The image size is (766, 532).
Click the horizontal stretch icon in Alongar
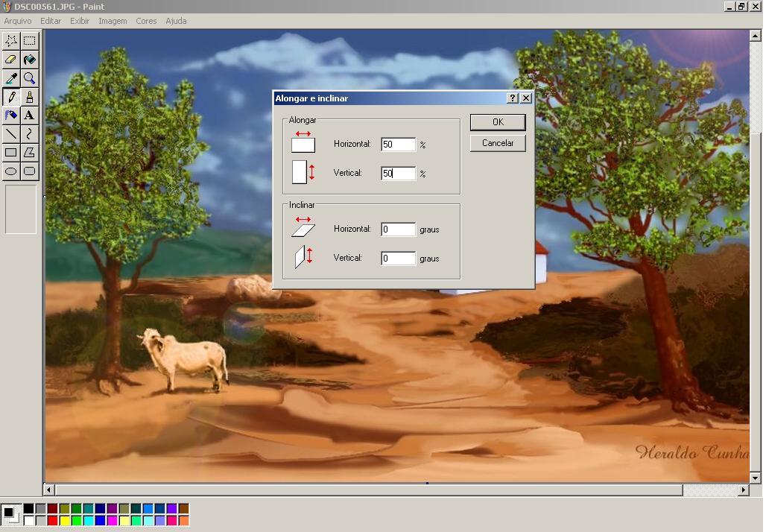303,142
